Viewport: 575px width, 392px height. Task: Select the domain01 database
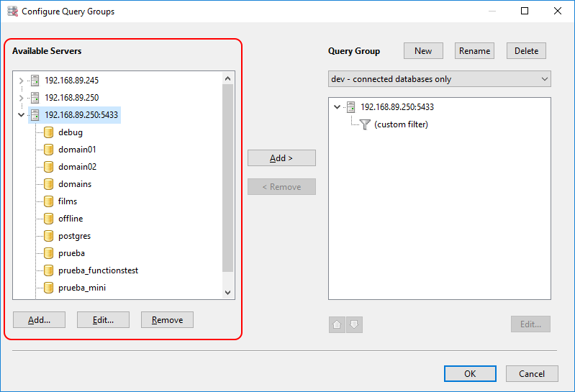[77, 150]
